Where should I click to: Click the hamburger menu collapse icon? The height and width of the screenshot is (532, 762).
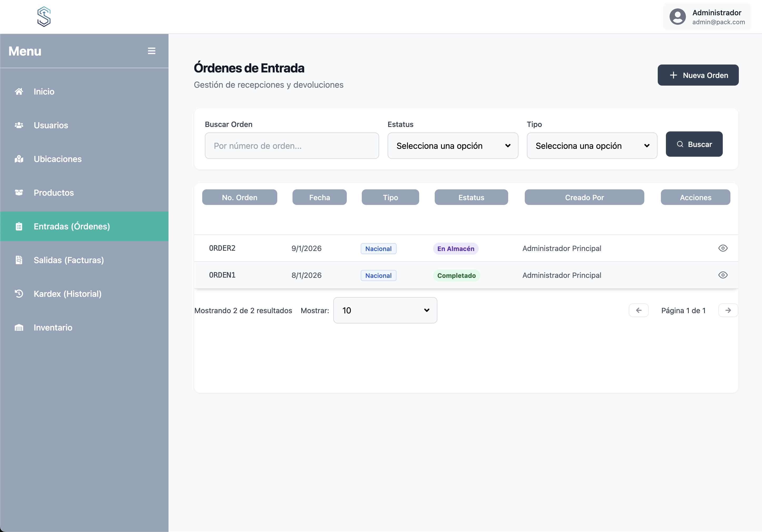(x=152, y=51)
